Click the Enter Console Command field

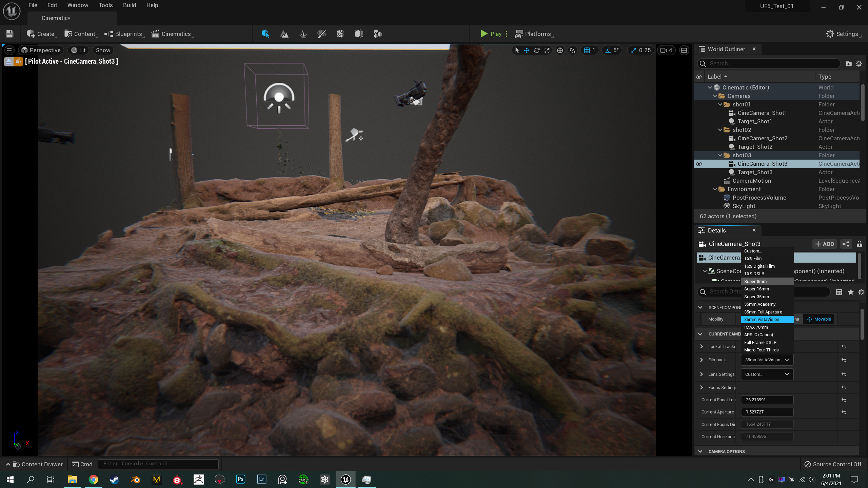(158, 464)
